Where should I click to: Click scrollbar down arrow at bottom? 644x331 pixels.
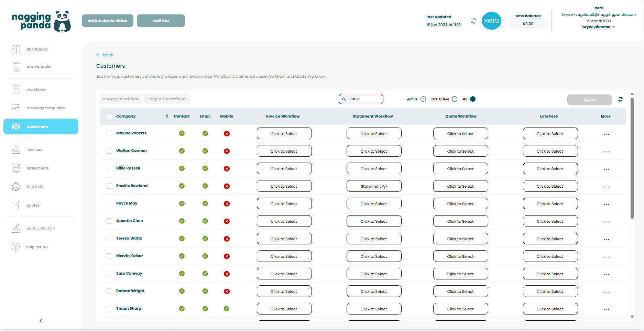tap(632, 317)
